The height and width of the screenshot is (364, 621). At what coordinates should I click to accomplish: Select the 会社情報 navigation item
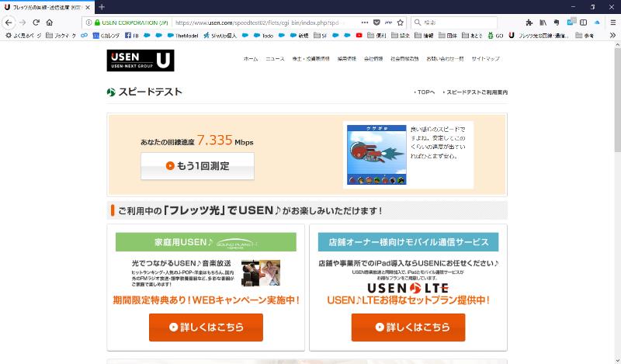point(373,59)
